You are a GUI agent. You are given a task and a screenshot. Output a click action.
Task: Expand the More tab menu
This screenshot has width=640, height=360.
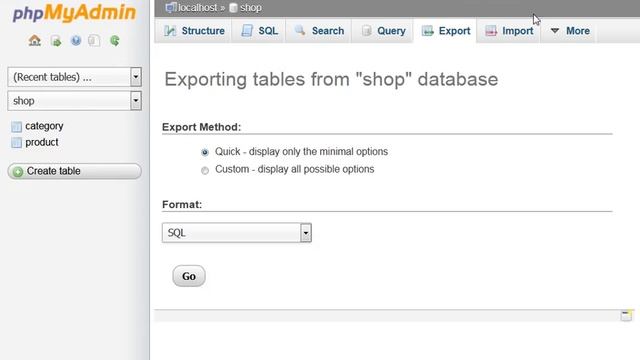click(x=570, y=31)
